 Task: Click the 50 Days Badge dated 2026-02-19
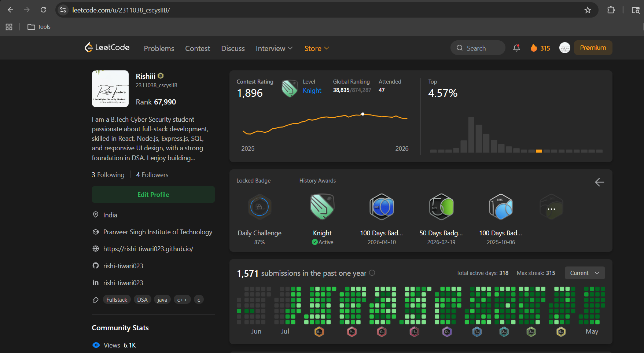[441, 207]
